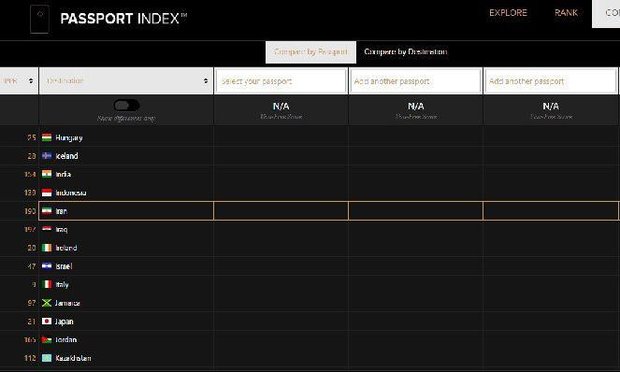The image size is (620, 372).
Task: Click the rank number beside Jamaica
Action: pyautogui.click(x=32, y=303)
